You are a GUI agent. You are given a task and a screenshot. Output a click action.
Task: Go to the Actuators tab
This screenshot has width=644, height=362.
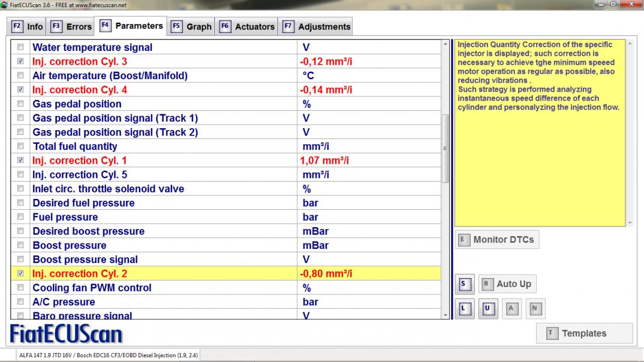click(247, 26)
